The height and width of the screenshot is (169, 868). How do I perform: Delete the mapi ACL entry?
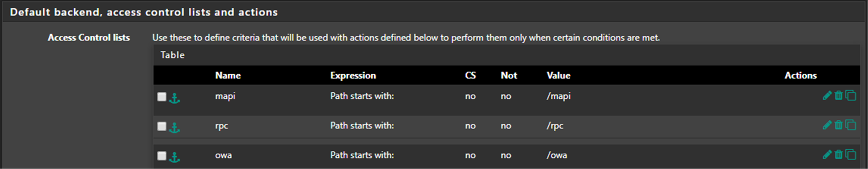[x=838, y=96]
